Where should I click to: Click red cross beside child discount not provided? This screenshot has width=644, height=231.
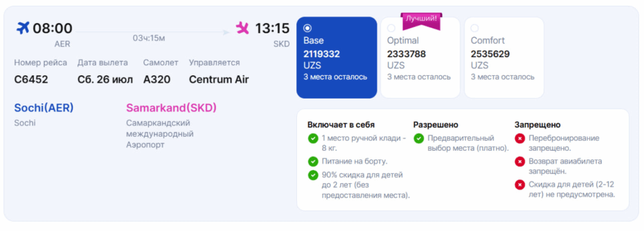[519, 185]
